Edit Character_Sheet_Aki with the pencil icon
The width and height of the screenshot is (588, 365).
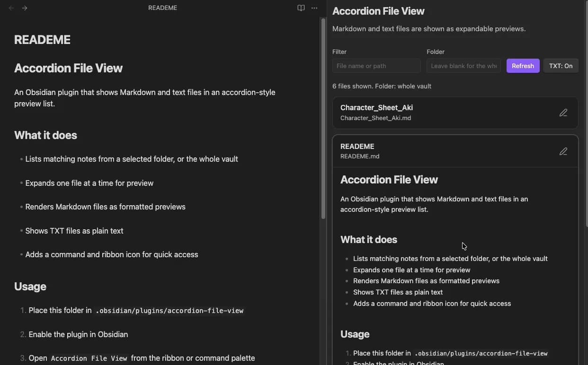(563, 113)
